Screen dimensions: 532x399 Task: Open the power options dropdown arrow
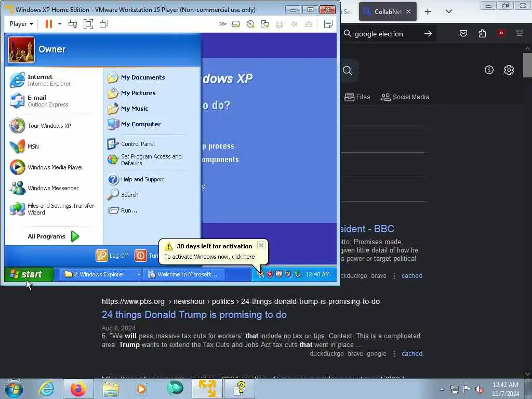60,24
